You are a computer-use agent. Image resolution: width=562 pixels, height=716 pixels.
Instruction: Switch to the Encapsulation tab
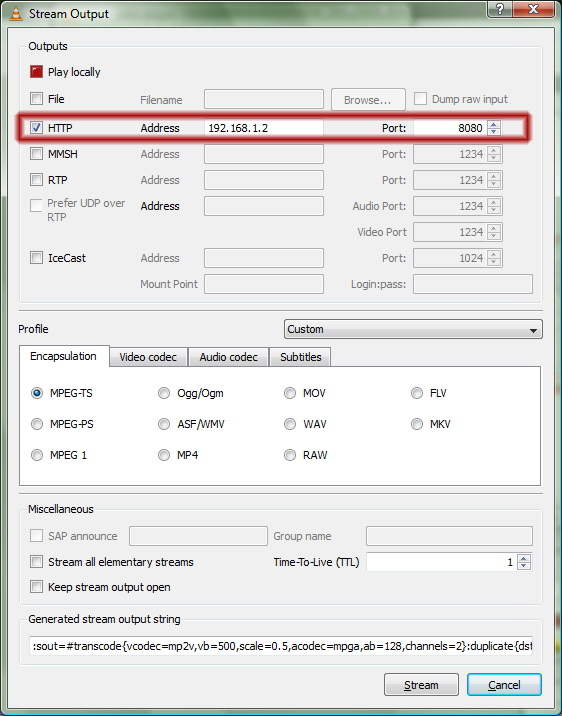[x=64, y=356]
